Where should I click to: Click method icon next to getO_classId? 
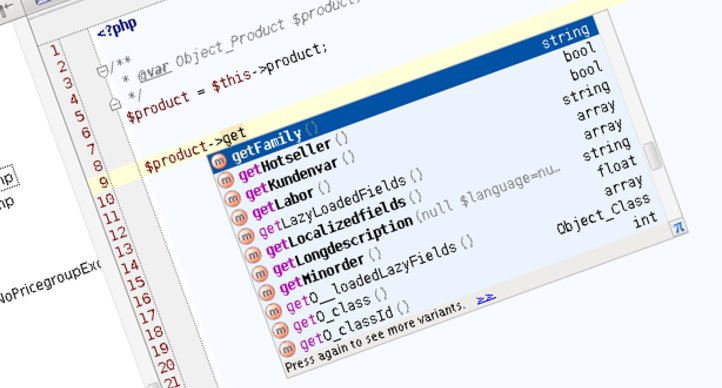coord(286,349)
